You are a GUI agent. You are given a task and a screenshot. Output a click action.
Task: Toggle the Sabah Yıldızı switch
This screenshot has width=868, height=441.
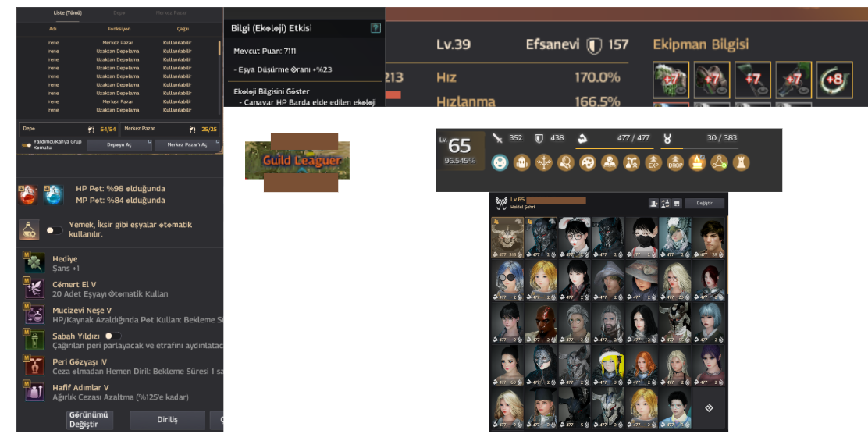click(x=113, y=336)
